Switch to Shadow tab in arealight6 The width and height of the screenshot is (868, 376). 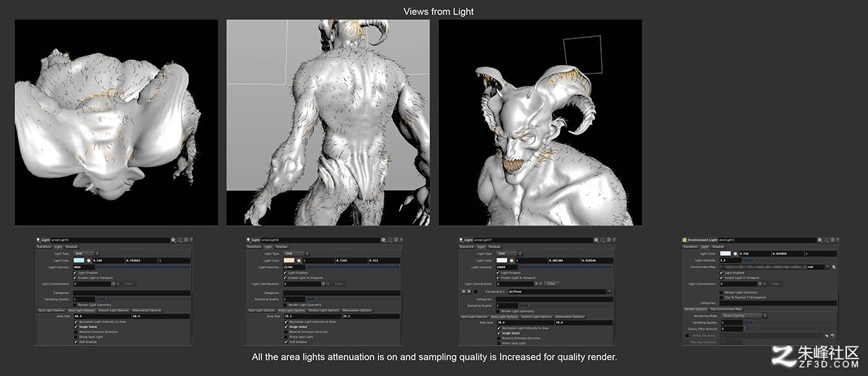pos(281,247)
